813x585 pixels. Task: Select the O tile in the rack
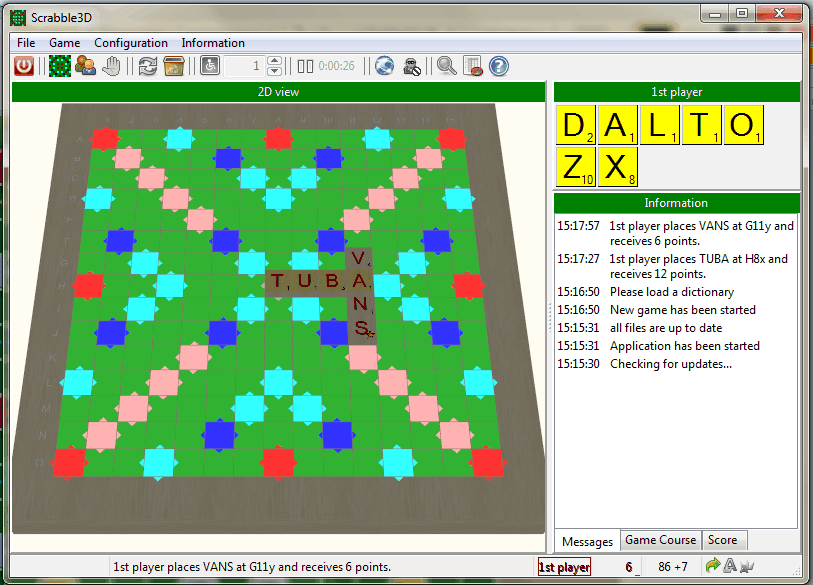(x=744, y=125)
